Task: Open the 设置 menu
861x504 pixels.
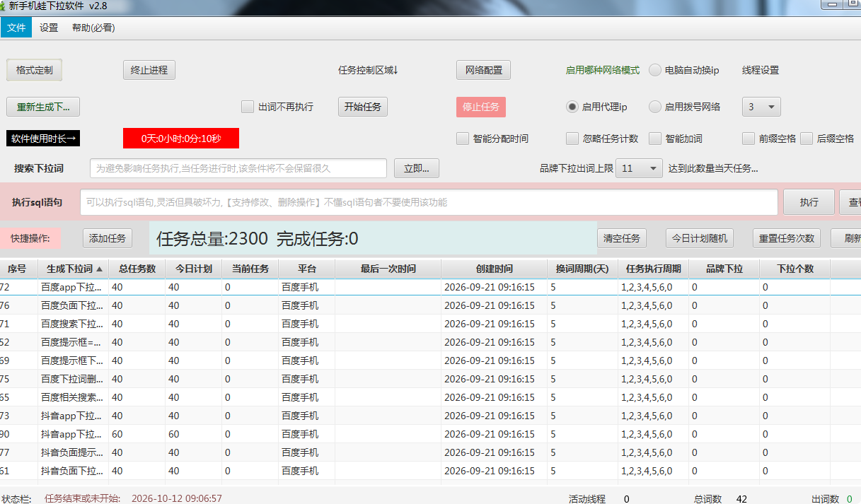Action: (x=49, y=28)
